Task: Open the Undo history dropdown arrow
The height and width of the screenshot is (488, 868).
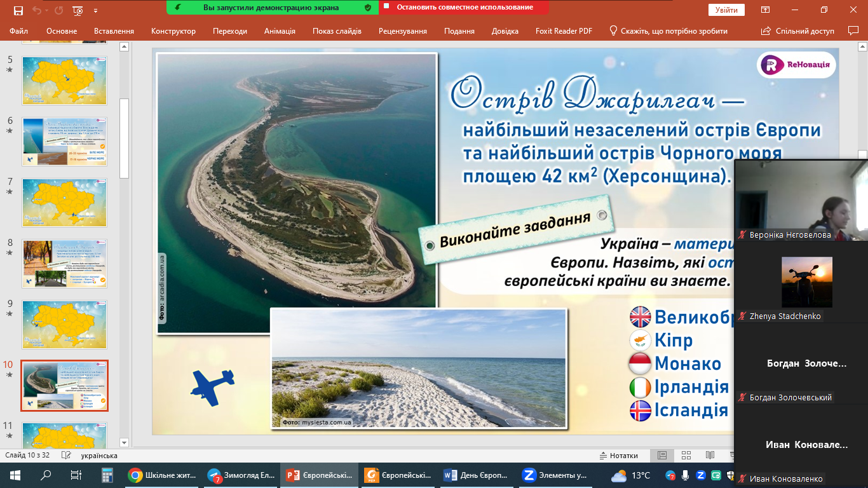Action: tap(47, 10)
